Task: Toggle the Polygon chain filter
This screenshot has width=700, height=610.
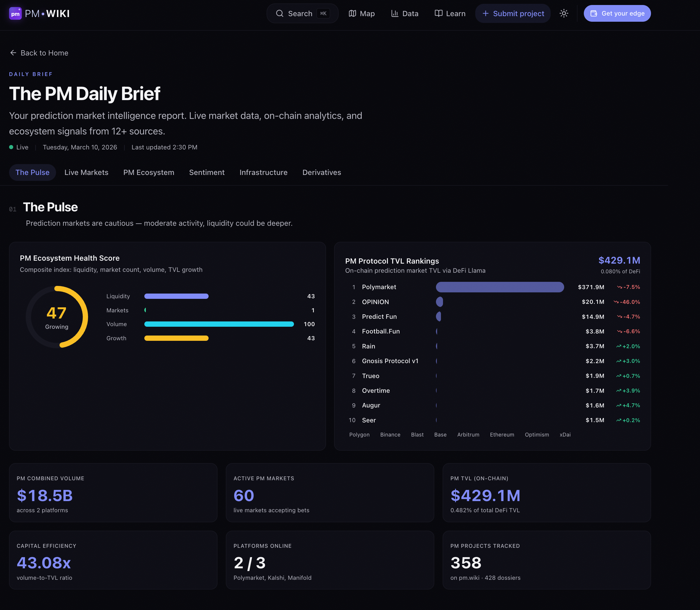Action: coord(359,435)
